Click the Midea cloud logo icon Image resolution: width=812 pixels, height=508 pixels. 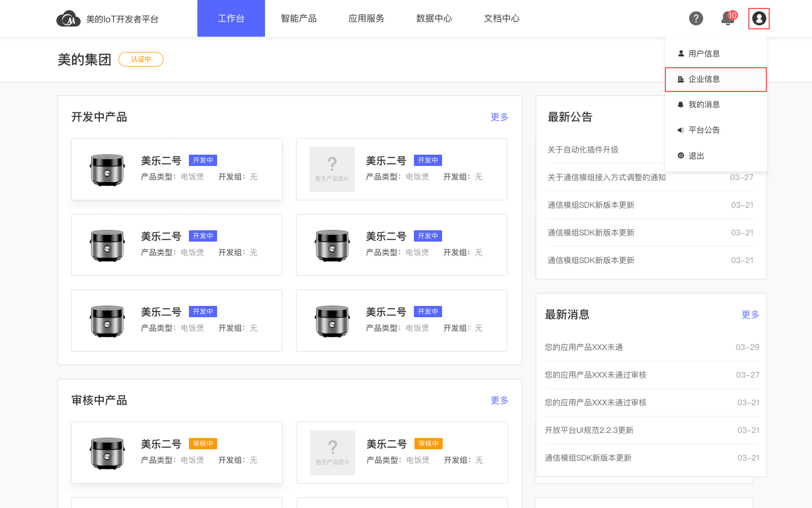[68, 19]
